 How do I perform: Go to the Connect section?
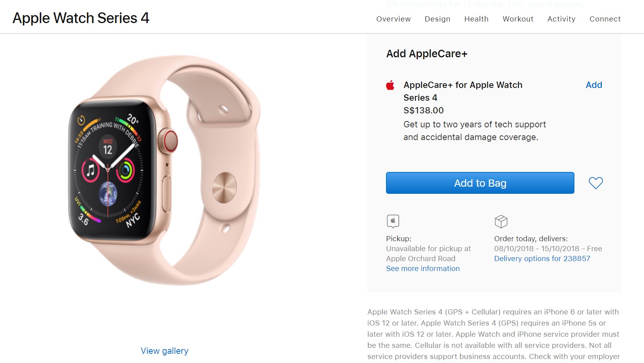click(x=605, y=19)
